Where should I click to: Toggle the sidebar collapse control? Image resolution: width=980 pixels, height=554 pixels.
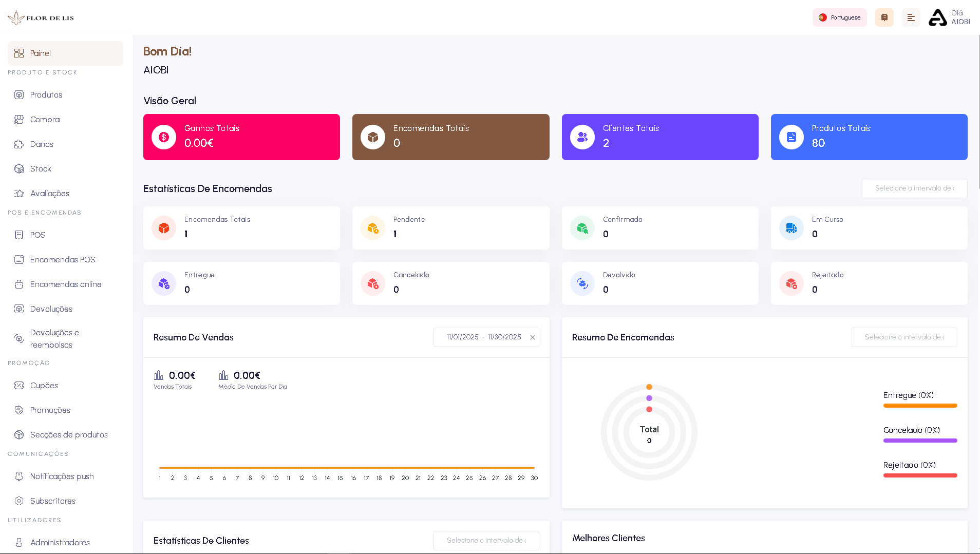(911, 17)
